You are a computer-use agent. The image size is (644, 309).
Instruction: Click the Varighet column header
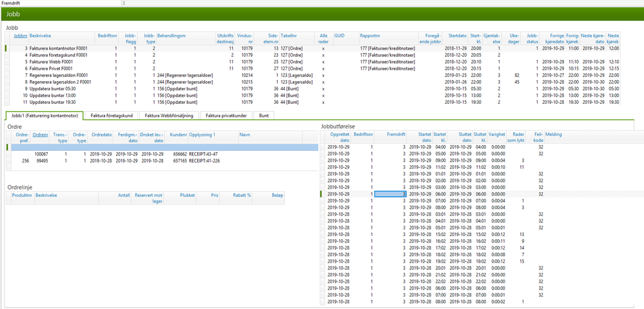[496, 134]
